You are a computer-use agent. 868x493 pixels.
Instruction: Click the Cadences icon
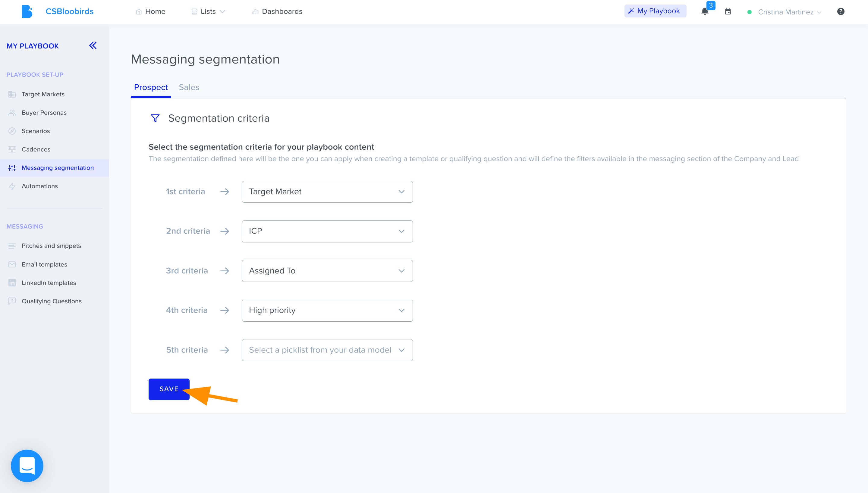coord(12,149)
